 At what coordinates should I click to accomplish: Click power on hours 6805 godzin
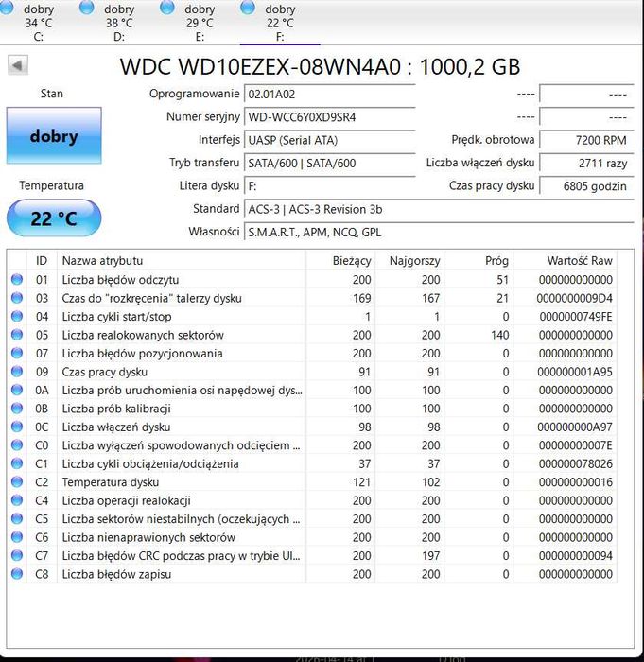tap(587, 186)
